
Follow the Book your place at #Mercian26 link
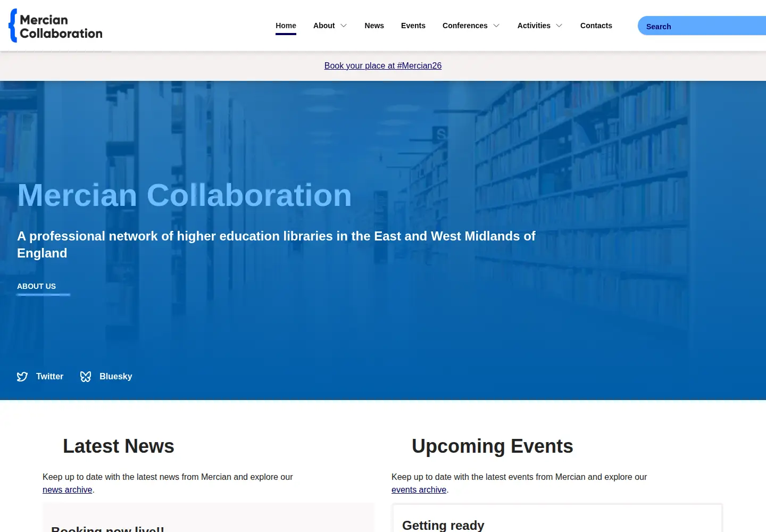point(383,65)
